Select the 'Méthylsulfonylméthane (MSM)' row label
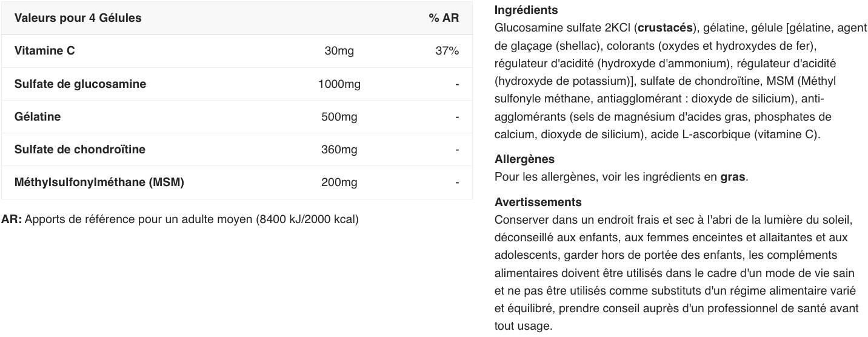Image resolution: width=868 pixels, height=337 pixels. (99, 182)
